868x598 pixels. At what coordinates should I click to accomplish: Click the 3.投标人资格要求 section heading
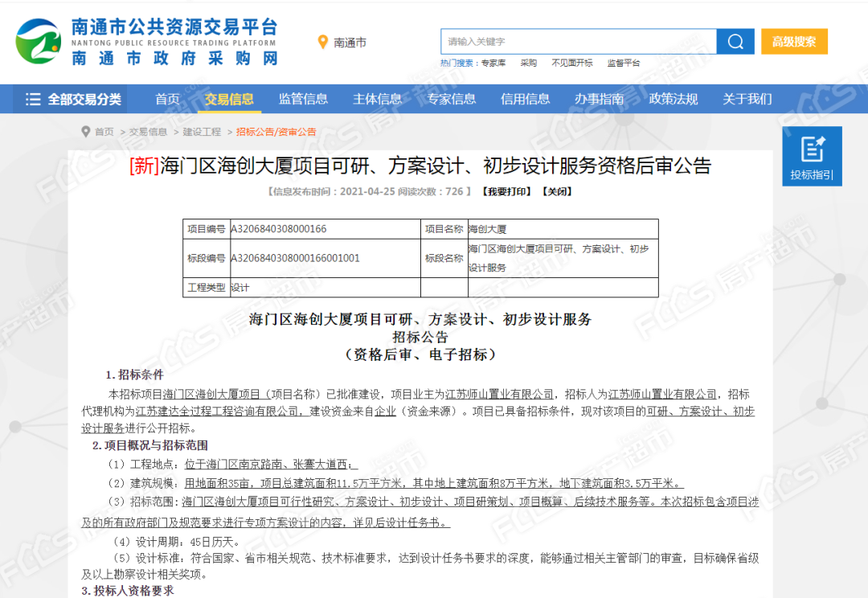pyautogui.click(x=127, y=591)
